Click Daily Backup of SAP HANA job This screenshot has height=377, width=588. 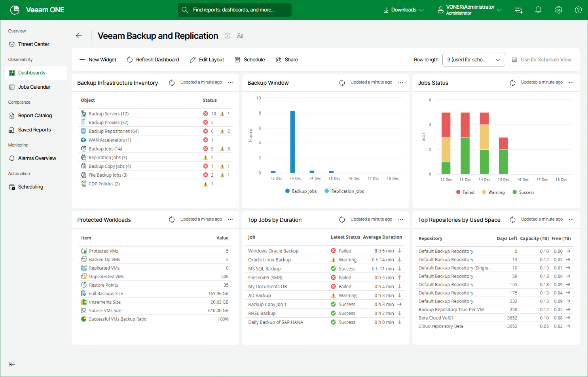tap(276, 322)
